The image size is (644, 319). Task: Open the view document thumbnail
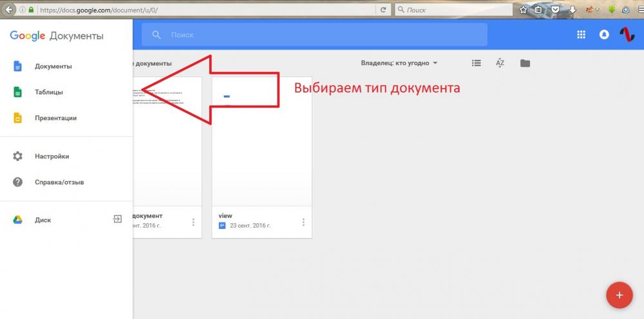[x=261, y=141]
